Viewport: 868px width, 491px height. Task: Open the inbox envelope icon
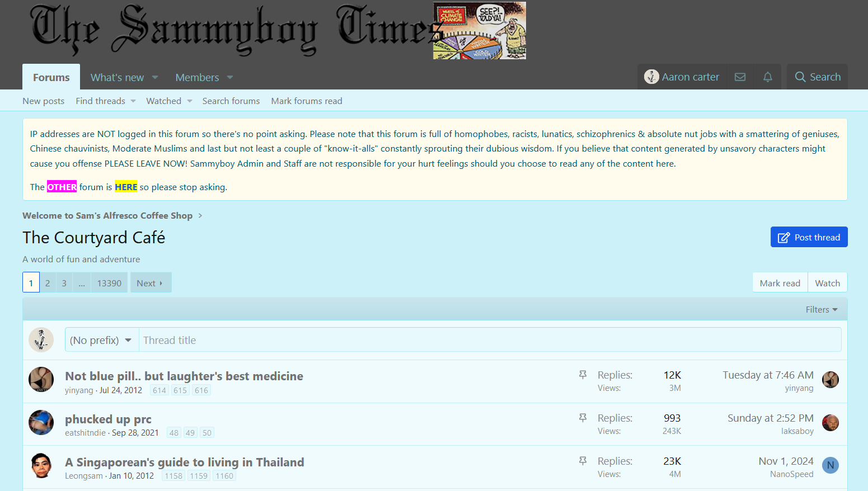pos(740,77)
